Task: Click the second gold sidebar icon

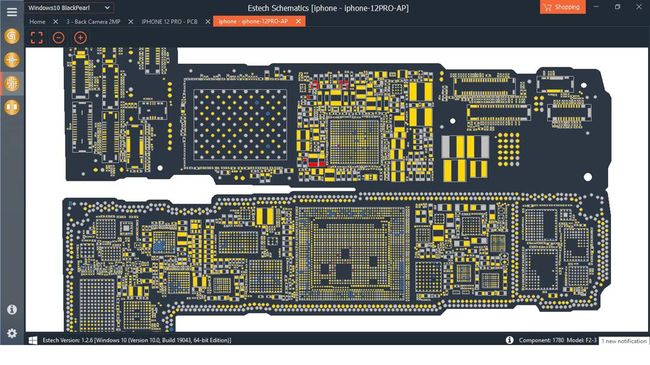Action: click(x=12, y=60)
